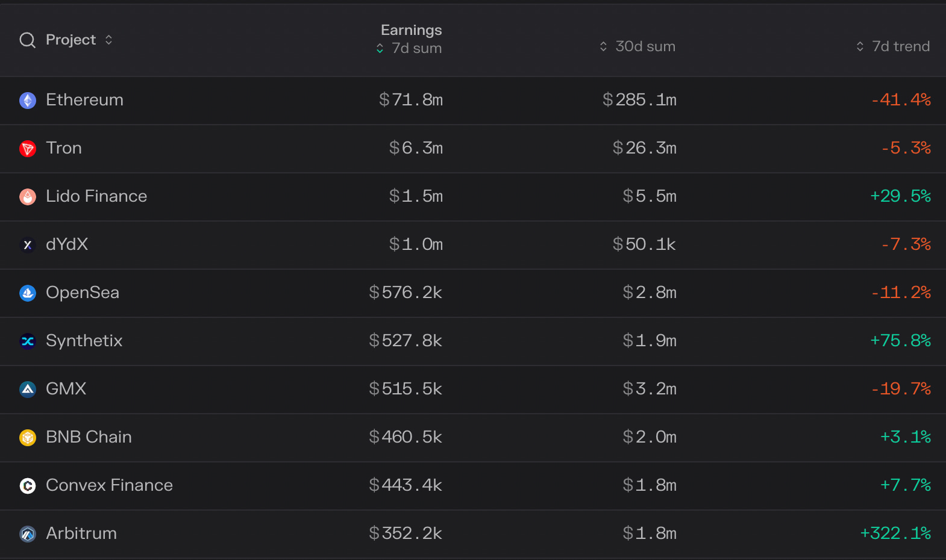Select GMX's $3.2m 30d sum
This screenshot has height=560, width=946.
tap(650, 389)
